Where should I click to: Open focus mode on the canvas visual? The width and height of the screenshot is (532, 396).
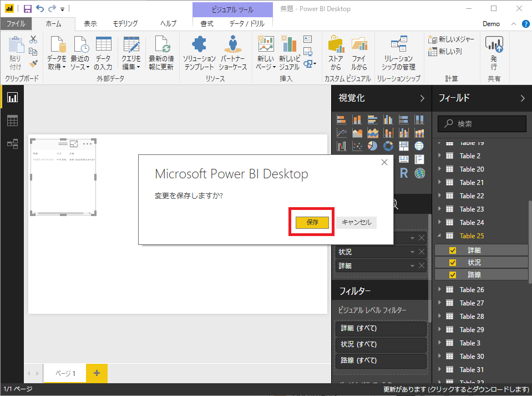point(74,144)
